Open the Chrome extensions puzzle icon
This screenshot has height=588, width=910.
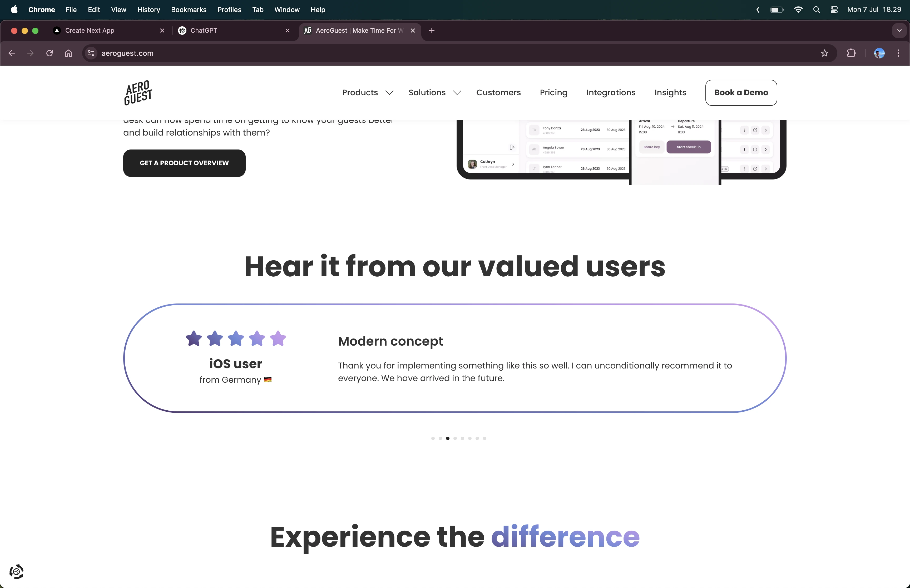[x=851, y=53]
